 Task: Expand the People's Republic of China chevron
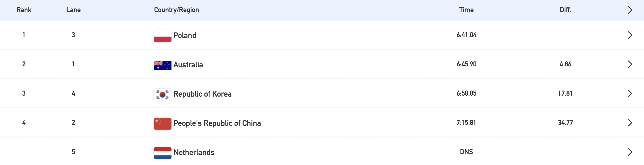point(630,123)
